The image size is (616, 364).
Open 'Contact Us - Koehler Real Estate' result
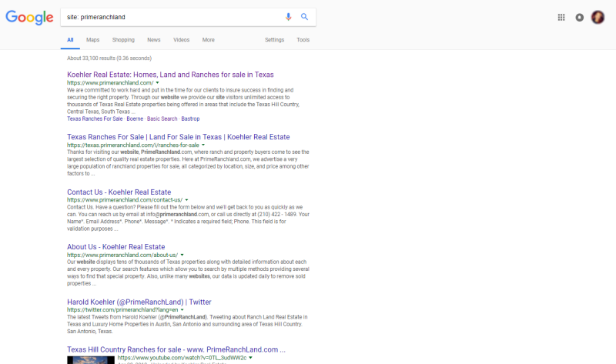tap(119, 192)
